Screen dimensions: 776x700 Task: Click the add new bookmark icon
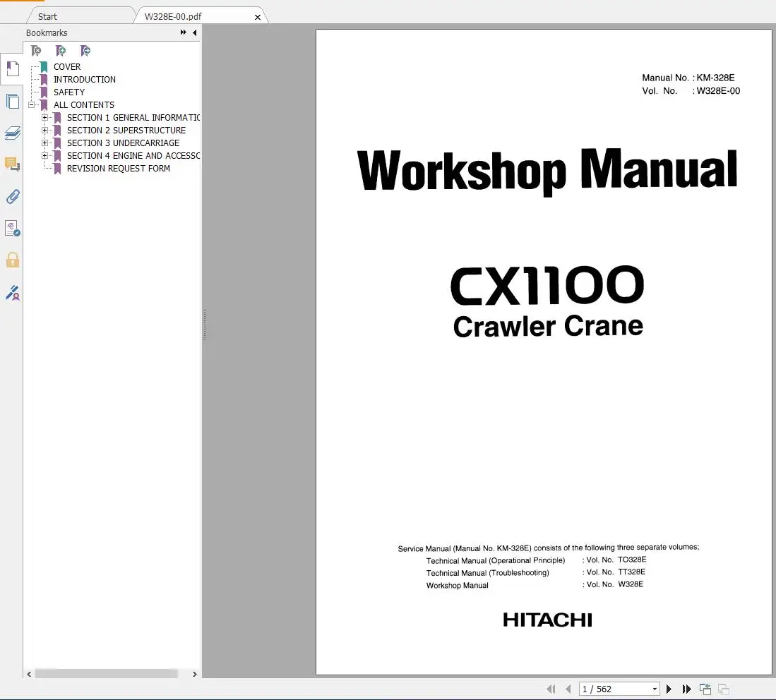[61, 51]
